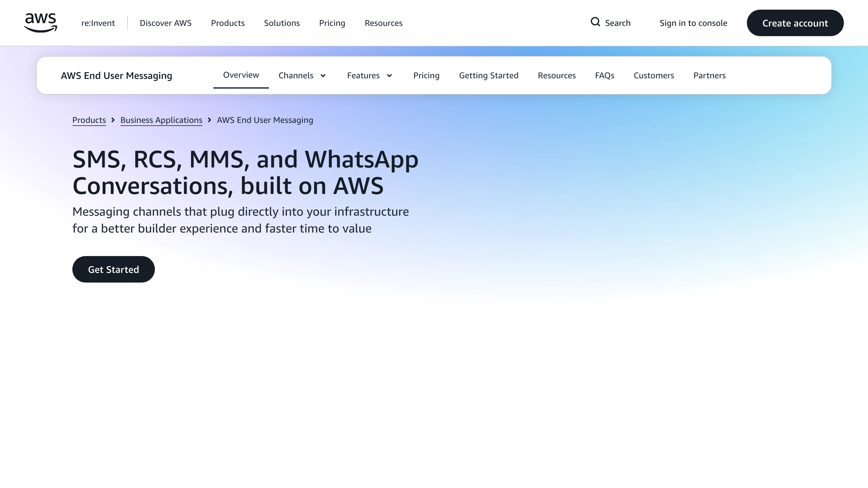The height and width of the screenshot is (488, 868).
Task: Expand the Features dropdown chevron
Action: (389, 75)
